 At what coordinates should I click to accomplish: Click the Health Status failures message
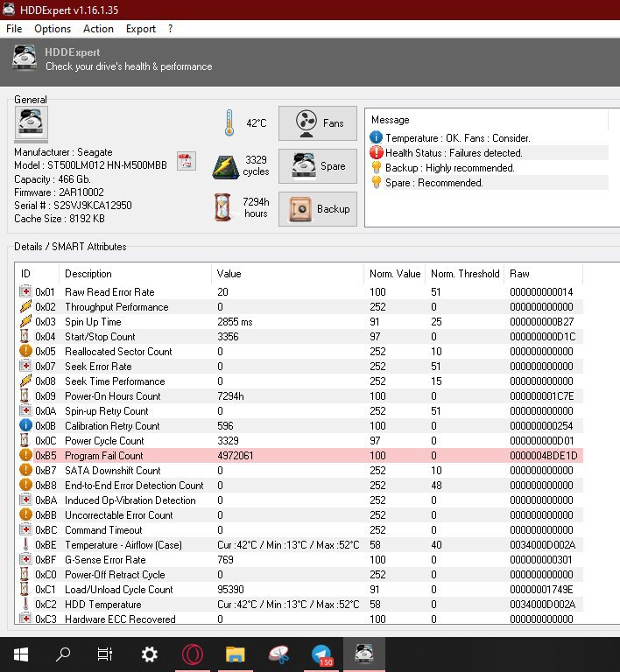(454, 152)
